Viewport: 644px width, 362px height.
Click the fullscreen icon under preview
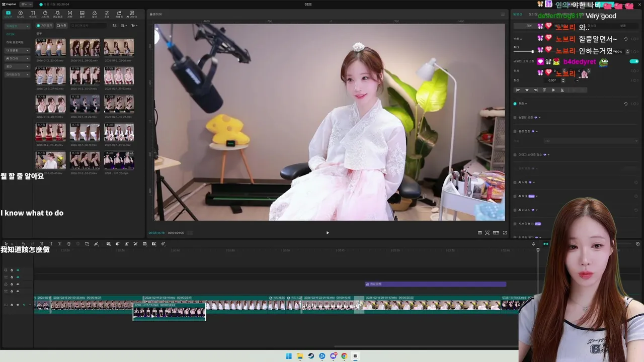(505, 233)
